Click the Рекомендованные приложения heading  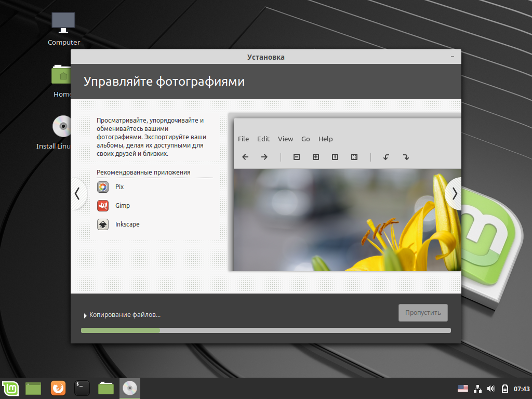pyautogui.click(x=143, y=172)
